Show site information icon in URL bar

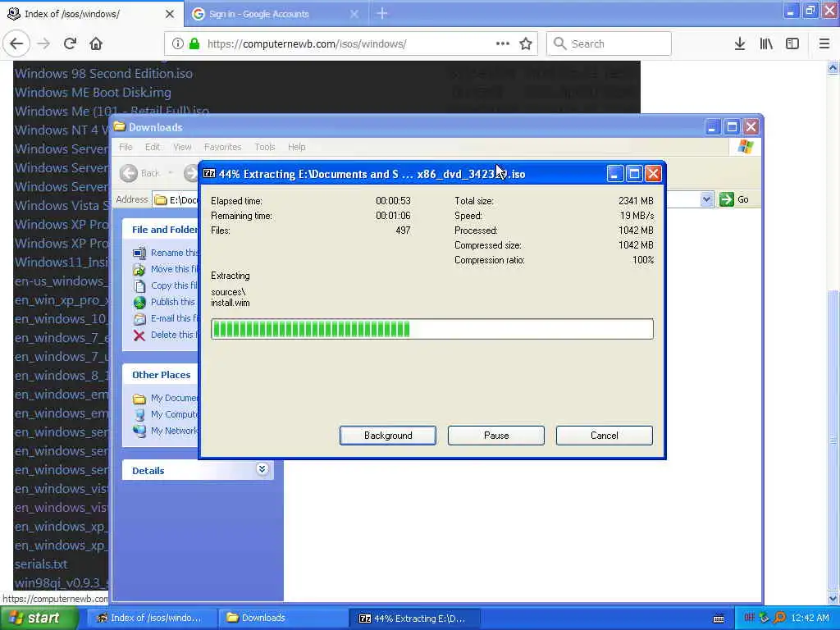click(177, 44)
